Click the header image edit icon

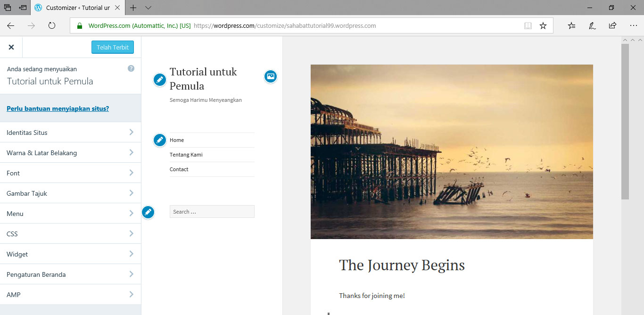270,76
